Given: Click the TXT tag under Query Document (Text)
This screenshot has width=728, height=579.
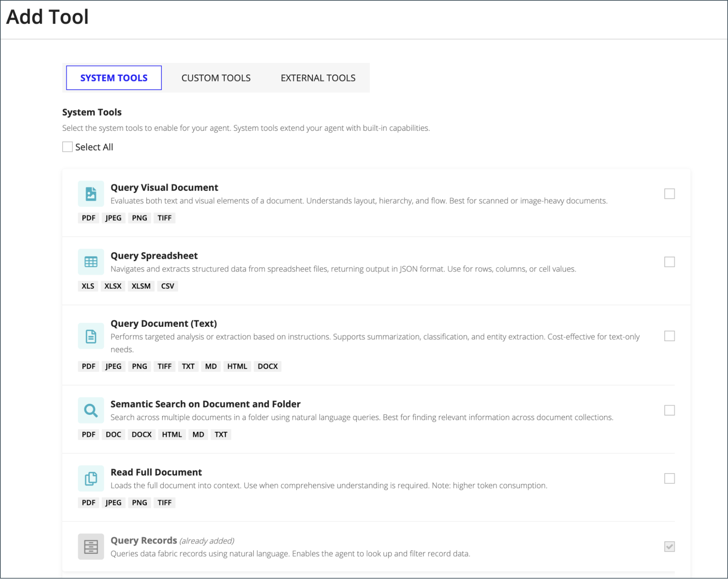Looking at the screenshot, I should coord(188,366).
